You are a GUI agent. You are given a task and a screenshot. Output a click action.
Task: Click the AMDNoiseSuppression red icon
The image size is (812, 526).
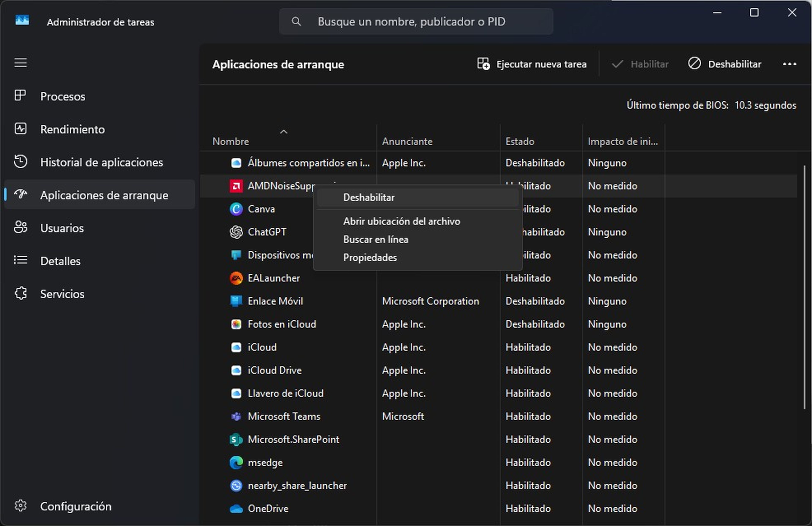coord(236,186)
